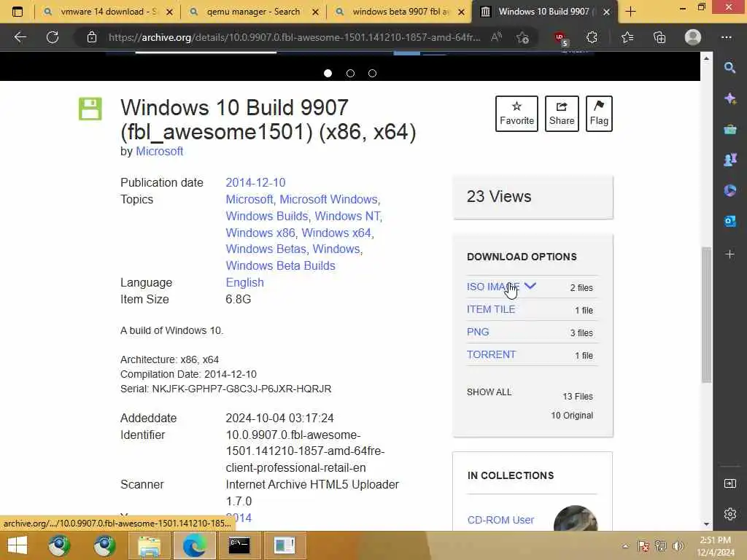Screen dimensions: 747x560
Task: Open PNG download option
Action: click(x=478, y=332)
